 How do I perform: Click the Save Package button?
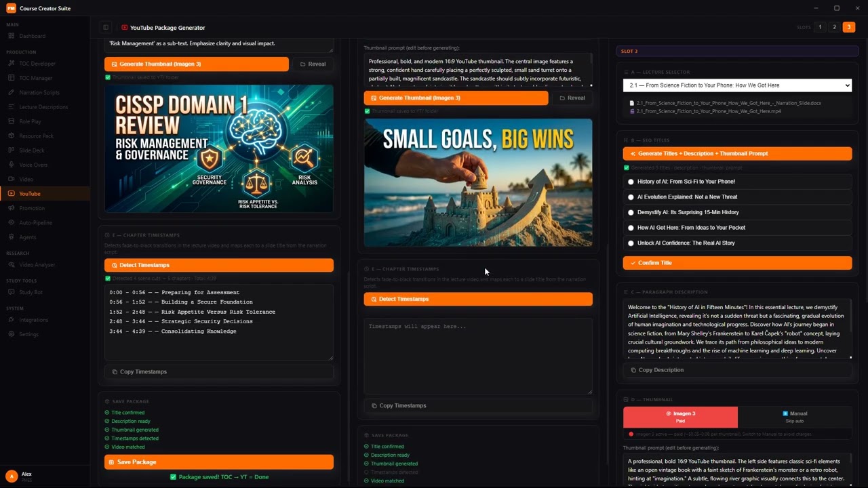[x=219, y=462]
